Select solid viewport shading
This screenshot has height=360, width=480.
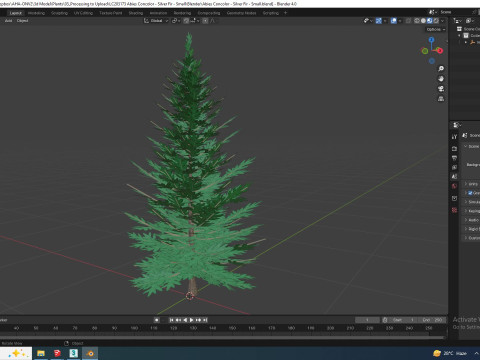(423, 21)
